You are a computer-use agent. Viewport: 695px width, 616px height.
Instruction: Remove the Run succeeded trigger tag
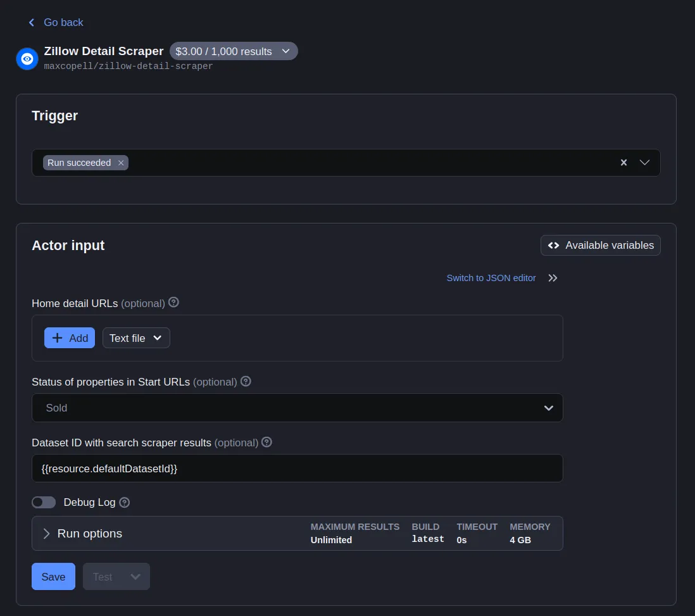click(120, 163)
